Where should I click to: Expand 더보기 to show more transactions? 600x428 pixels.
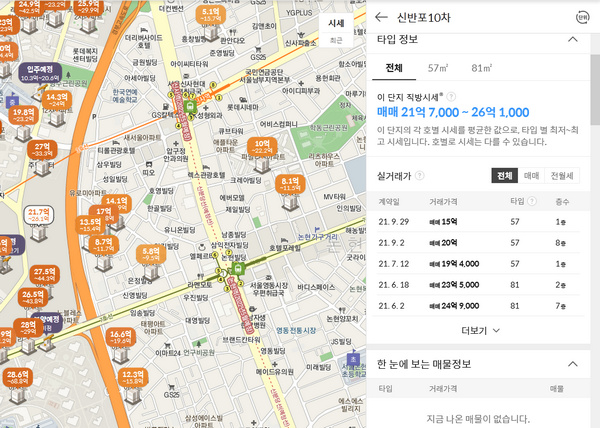tap(480, 330)
